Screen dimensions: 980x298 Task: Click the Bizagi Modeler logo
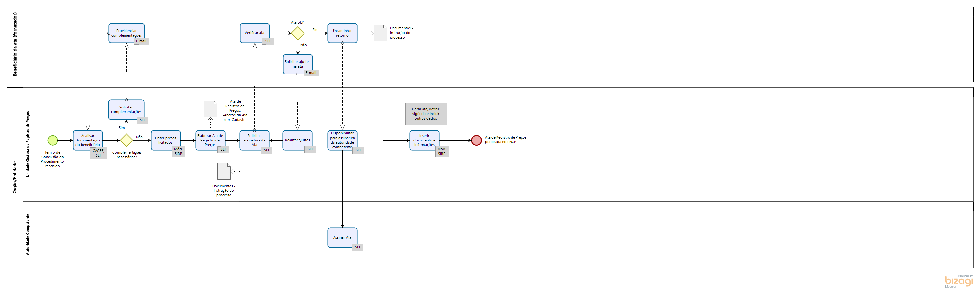click(958, 281)
